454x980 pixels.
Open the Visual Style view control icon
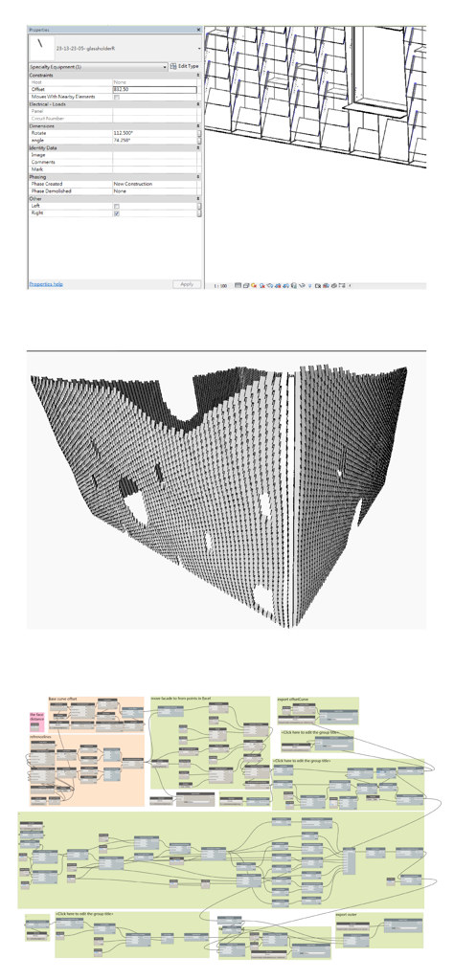246,285
